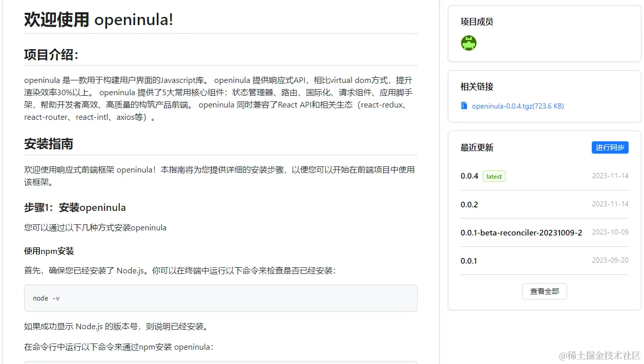The width and height of the screenshot is (644, 364).
Task: Open version 0.0.1 entry
Action: coord(469,261)
